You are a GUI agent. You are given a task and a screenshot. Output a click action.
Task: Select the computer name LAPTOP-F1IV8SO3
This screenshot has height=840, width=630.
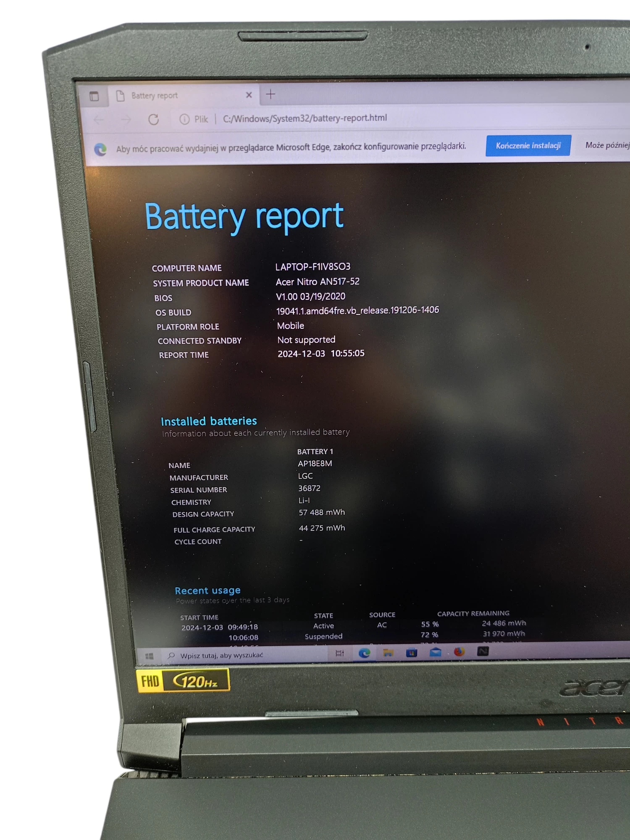313,267
